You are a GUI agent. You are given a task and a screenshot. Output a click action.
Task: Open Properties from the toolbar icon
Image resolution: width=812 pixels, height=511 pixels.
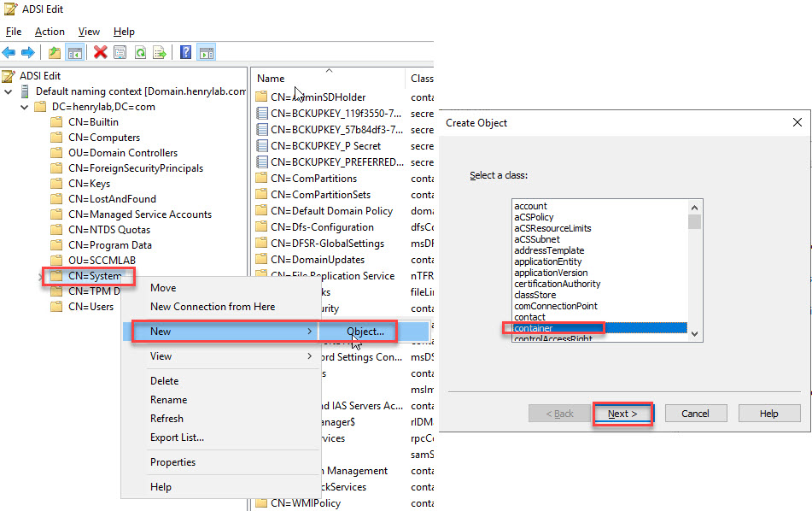coord(120,53)
